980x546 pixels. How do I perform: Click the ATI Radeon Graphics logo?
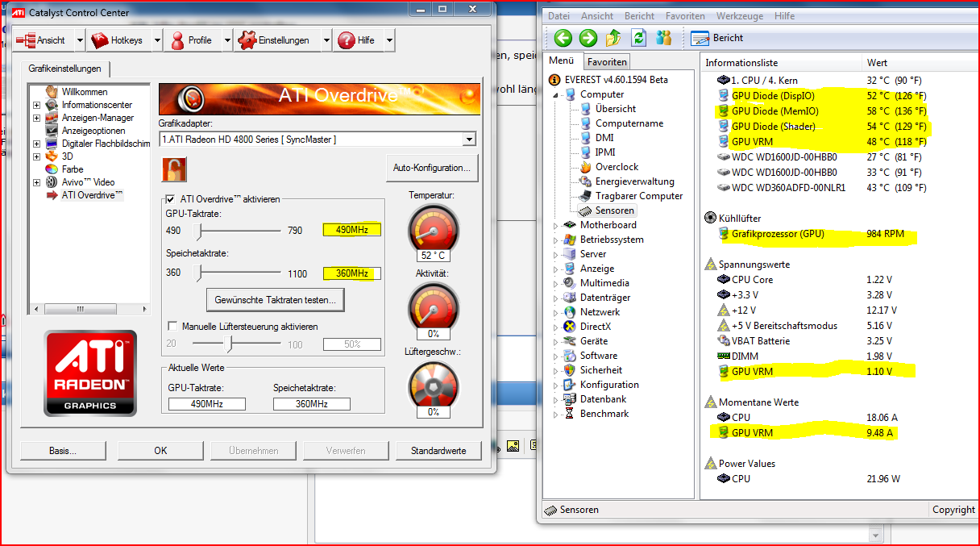pyautogui.click(x=90, y=373)
